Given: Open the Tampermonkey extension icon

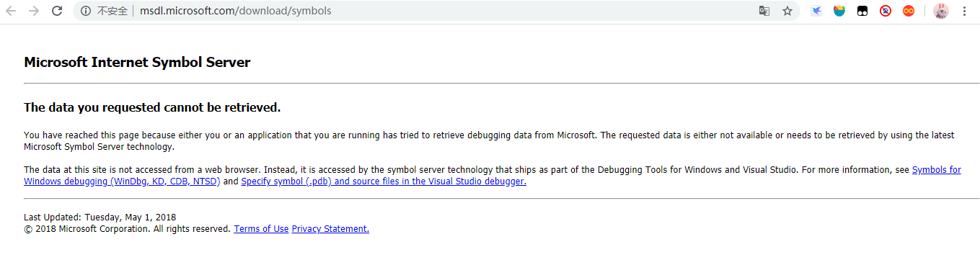Looking at the screenshot, I should 862,11.
